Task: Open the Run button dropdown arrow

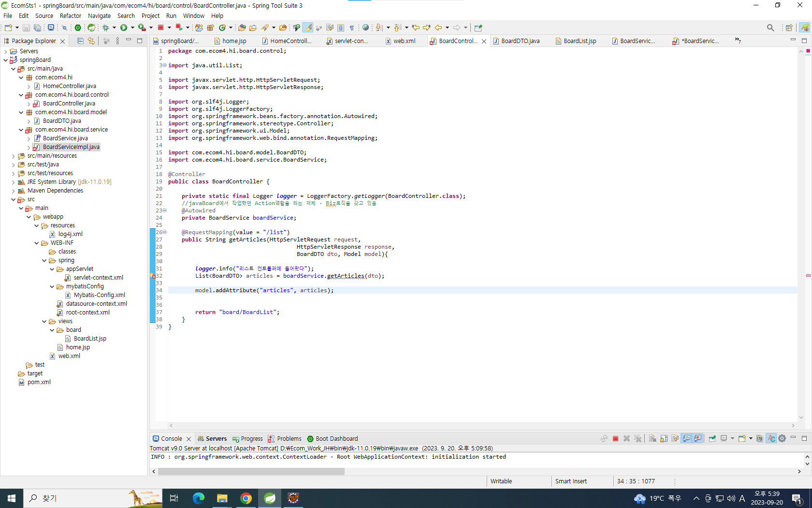Action: pyautogui.click(x=132, y=28)
